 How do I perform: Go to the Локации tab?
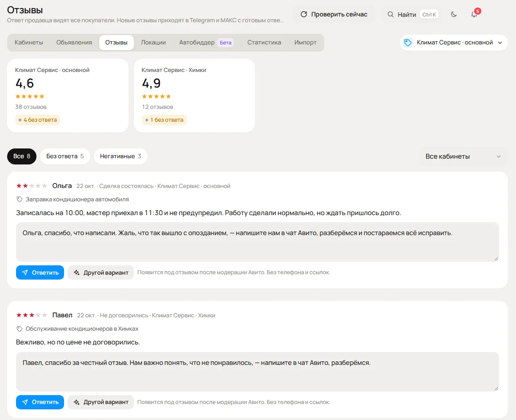(x=153, y=42)
